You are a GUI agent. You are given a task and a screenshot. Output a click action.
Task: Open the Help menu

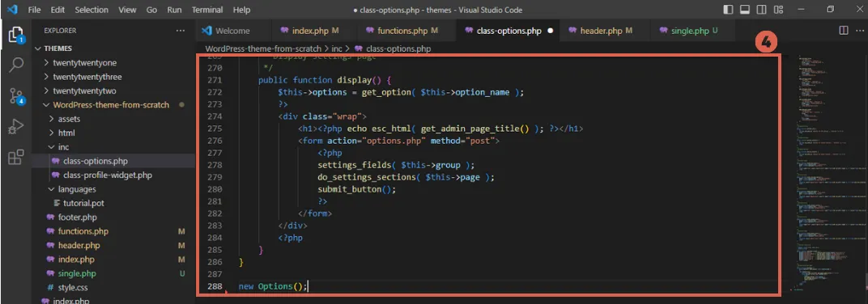(x=242, y=10)
